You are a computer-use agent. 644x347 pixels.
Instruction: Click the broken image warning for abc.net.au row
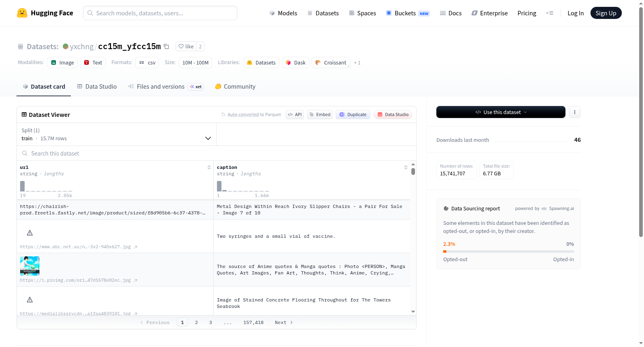pyautogui.click(x=30, y=233)
